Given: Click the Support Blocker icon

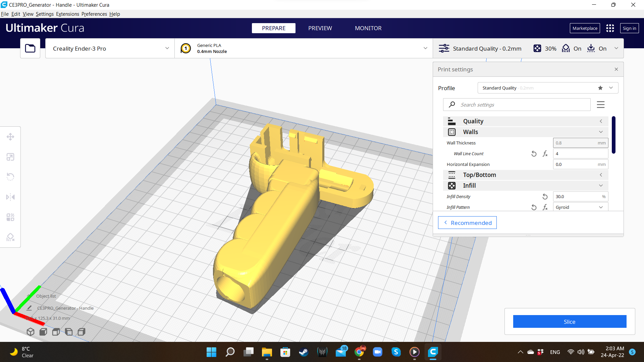Looking at the screenshot, I should (x=11, y=237).
